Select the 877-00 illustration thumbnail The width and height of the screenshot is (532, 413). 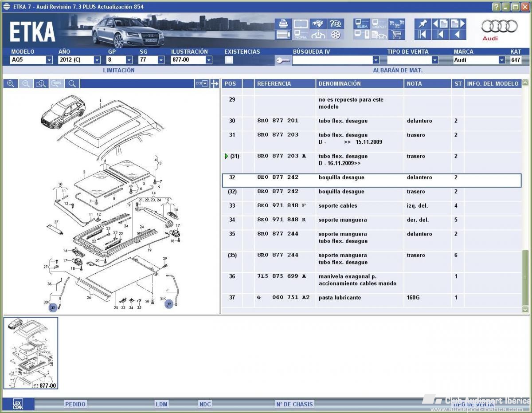[x=31, y=353]
